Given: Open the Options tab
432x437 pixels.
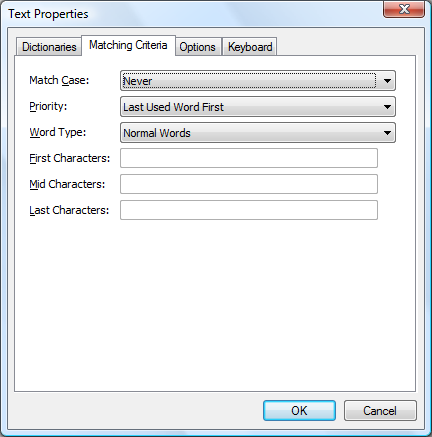Looking at the screenshot, I should click(x=197, y=47).
